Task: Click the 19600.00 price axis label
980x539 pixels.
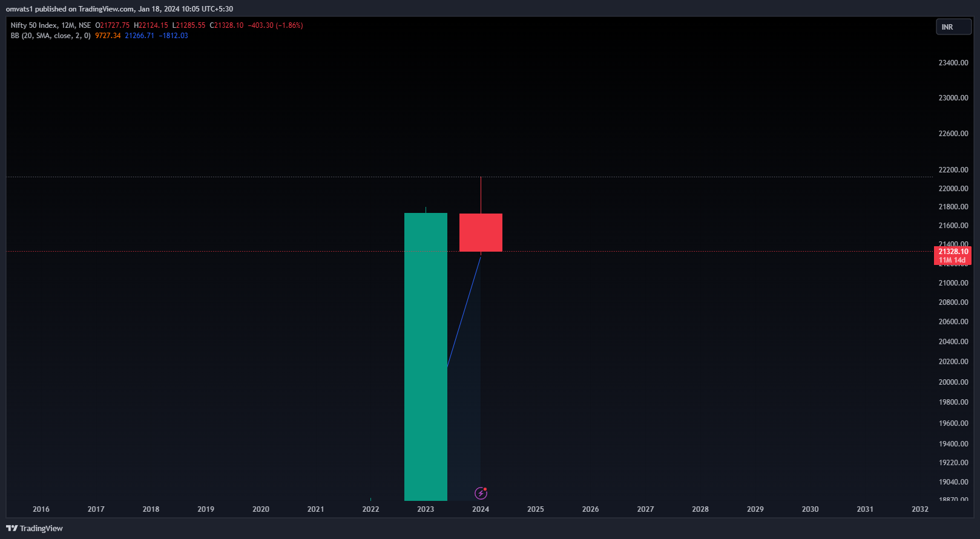Action: coord(953,423)
